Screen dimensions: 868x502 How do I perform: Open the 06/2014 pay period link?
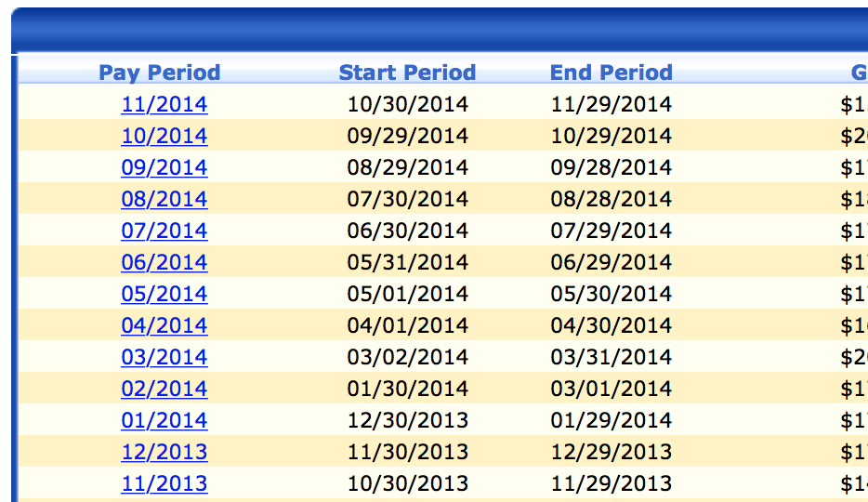click(x=164, y=262)
